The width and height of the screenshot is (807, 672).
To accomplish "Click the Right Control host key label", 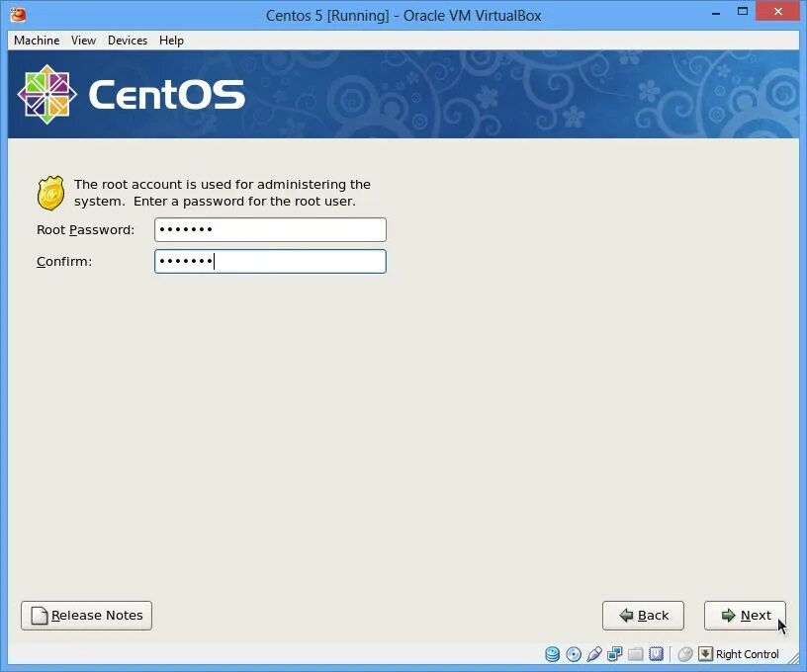I will tap(748, 654).
